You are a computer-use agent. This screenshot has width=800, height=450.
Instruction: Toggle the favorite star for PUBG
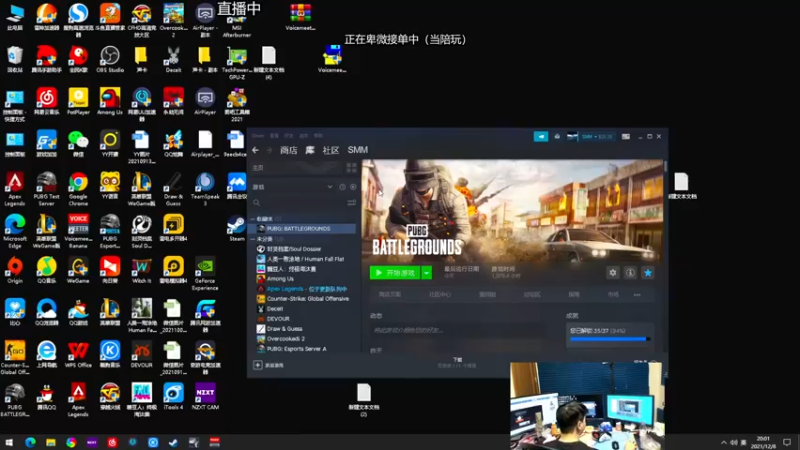pyautogui.click(x=648, y=273)
